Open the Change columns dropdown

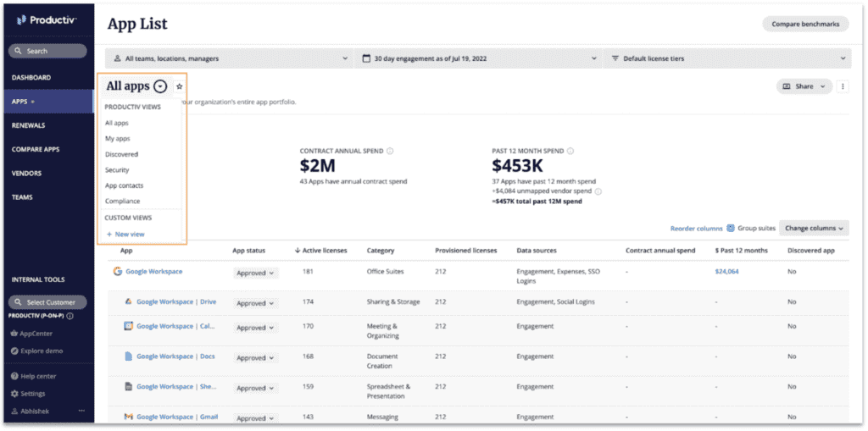click(x=814, y=228)
